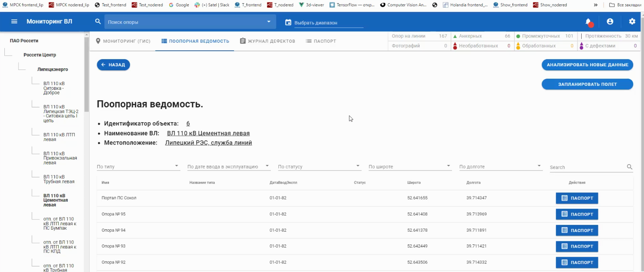Open the 'По долготе' filter dropdown
Image resolution: width=644 pixels, height=272 pixels.
point(501,167)
